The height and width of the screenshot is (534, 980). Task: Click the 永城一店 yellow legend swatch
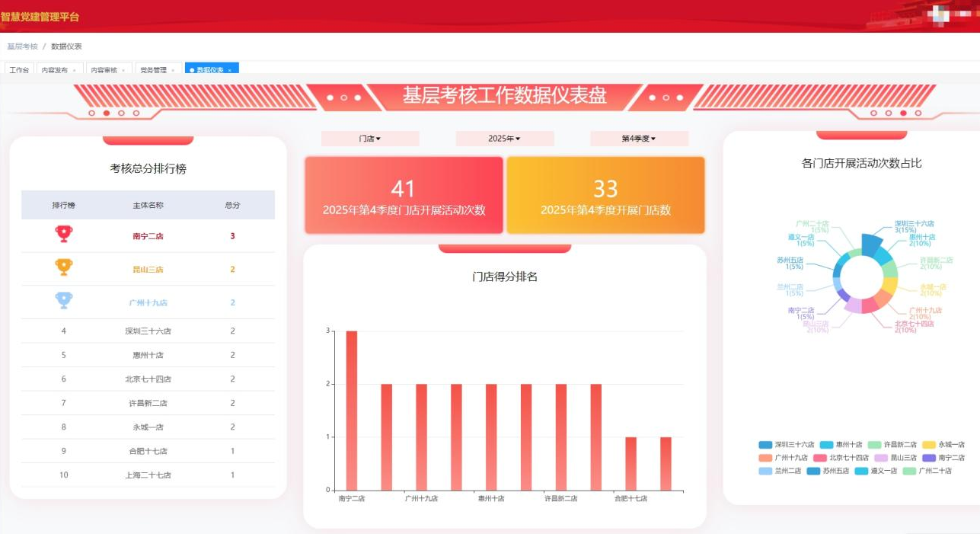pos(929,445)
